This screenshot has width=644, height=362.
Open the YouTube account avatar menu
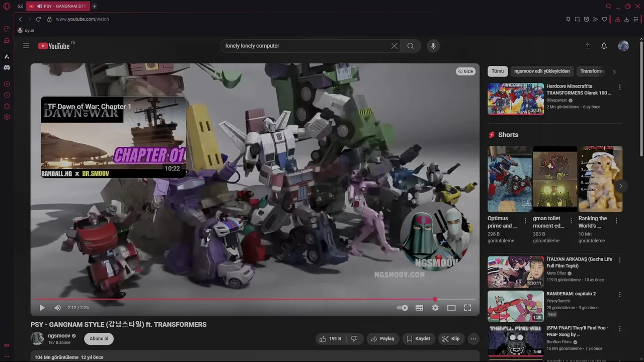[623, 46]
